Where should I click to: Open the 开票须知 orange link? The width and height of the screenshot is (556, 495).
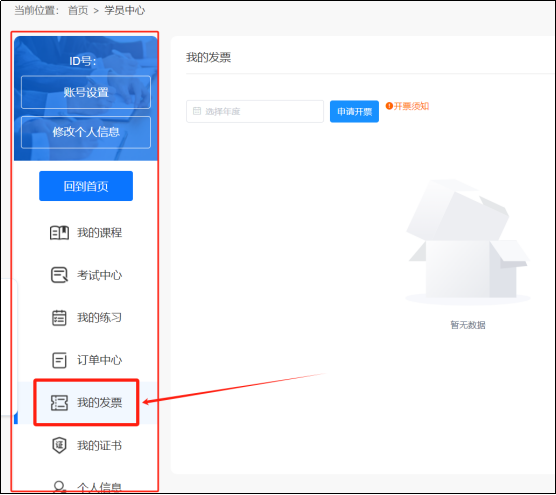[x=411, y=106]
